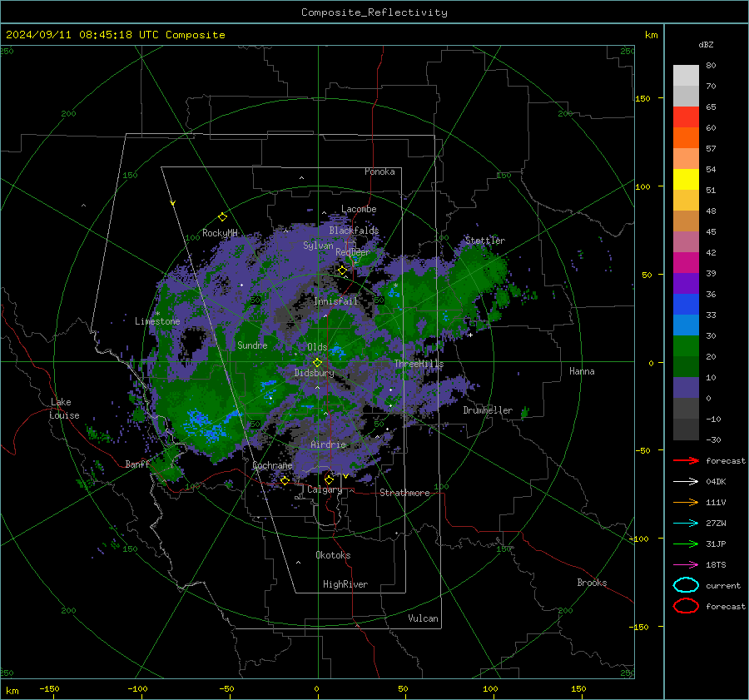The image size is (749, 700).
Task: Click the ThreeHills town label
Action: tap(419, 364)
